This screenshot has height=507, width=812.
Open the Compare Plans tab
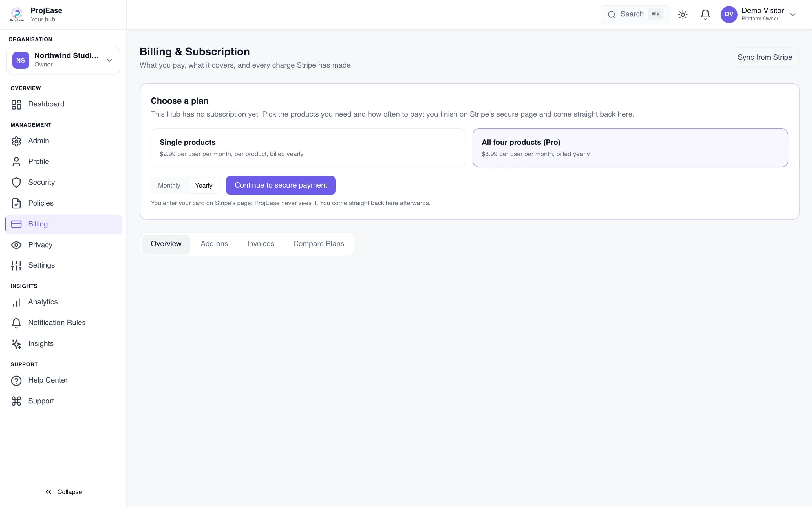319,244
